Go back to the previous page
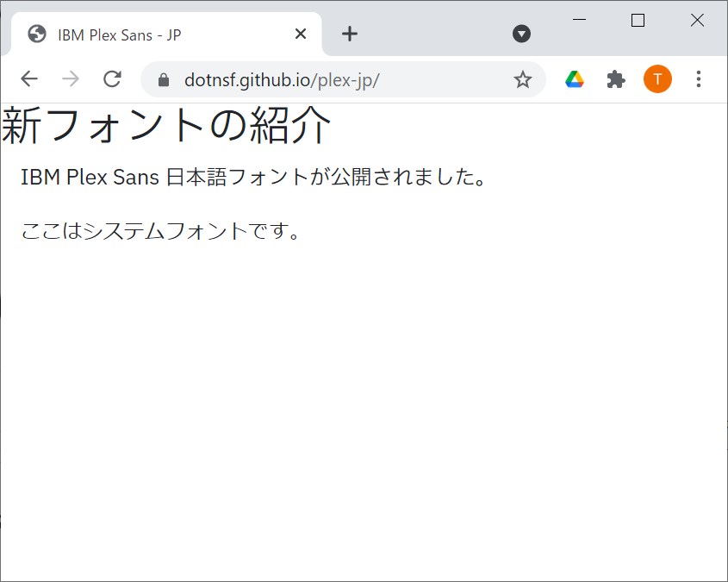This screenshot has height=582, width=728. (x=29, y=79)
